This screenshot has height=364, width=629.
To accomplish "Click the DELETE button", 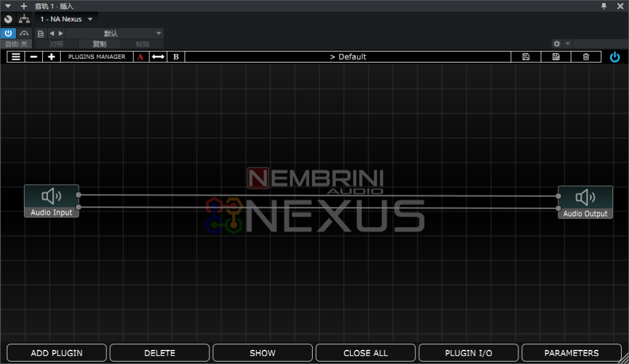I will pos(160,353).
